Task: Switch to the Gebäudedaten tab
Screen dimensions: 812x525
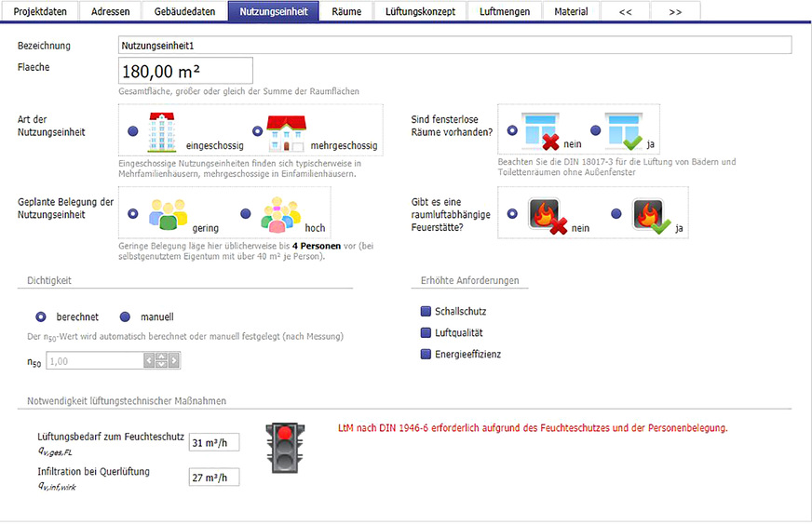Action: (x=187, y=11)
